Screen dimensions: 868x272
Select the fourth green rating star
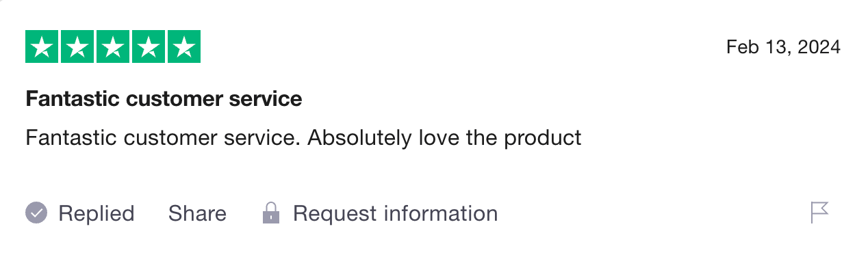[149, 47]
